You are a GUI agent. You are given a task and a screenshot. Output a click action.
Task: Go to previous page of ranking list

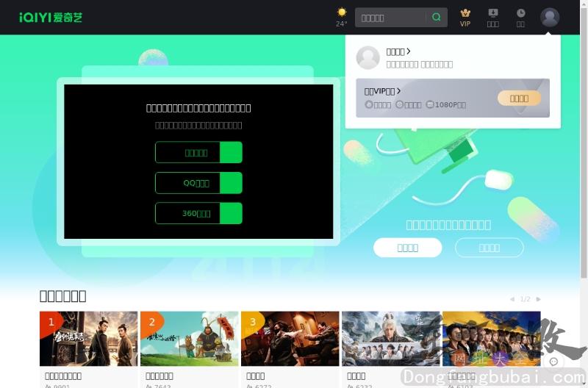pos(512,299)
